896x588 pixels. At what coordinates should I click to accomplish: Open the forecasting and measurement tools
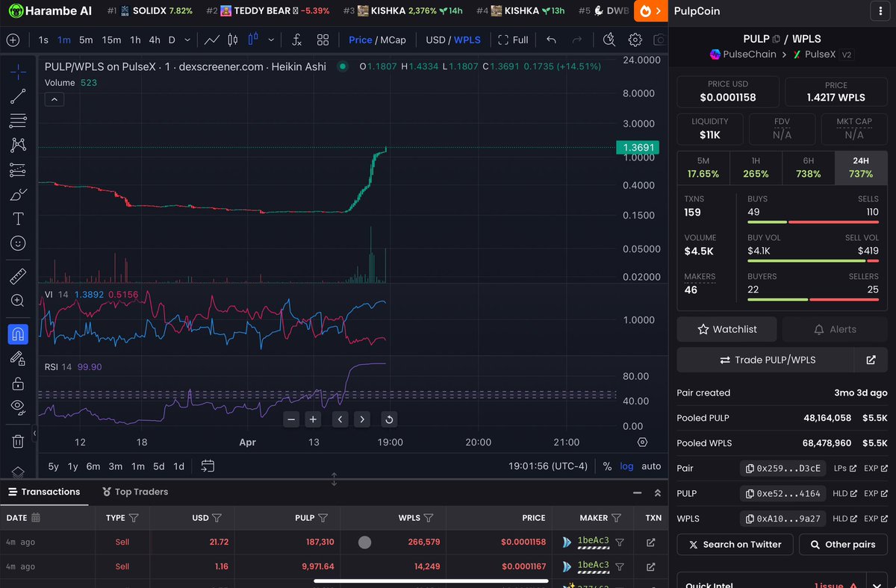pos(19,169)
